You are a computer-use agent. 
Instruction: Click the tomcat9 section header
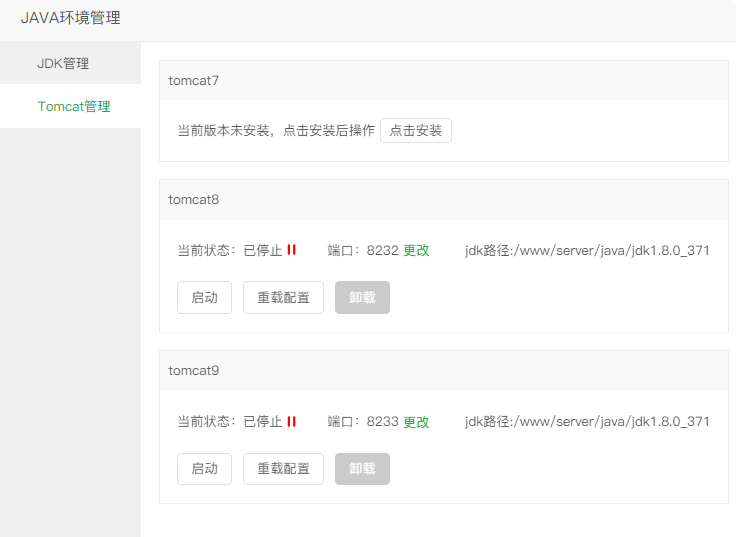point(444,370)
